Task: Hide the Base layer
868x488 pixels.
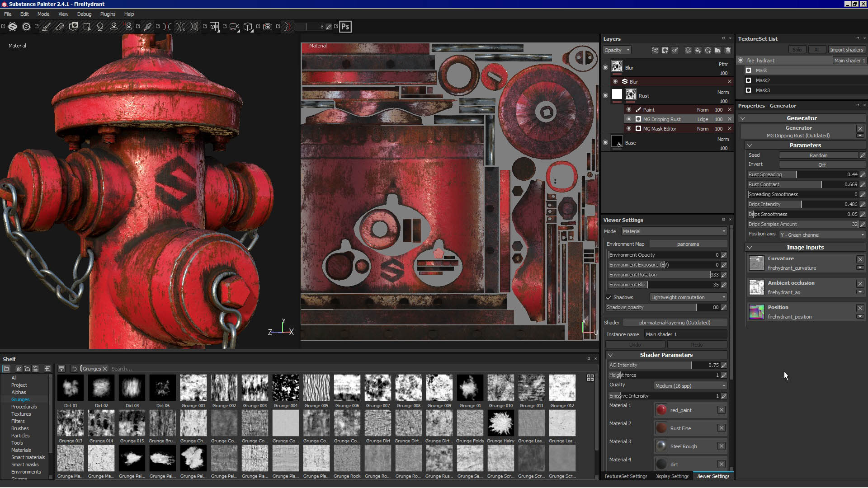Action: pyautogui.click(x=605, y=142)
